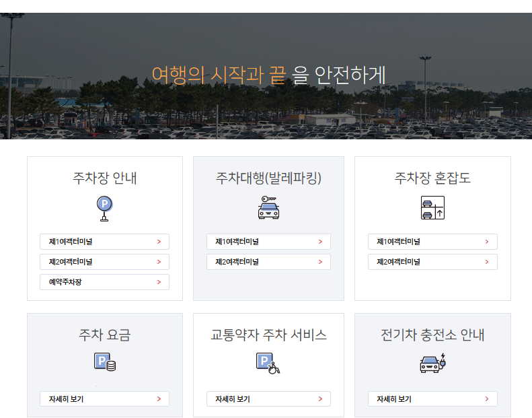Click the chevron on 교통약자 자세히 보기
532x418 pixels.
coord(320,398)
